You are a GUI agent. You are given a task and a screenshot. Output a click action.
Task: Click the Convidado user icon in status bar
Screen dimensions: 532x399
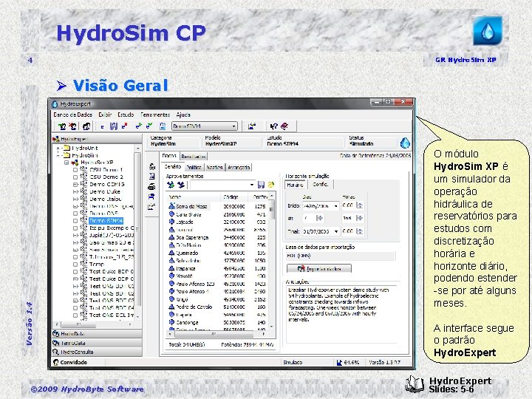tap(56, 362)
